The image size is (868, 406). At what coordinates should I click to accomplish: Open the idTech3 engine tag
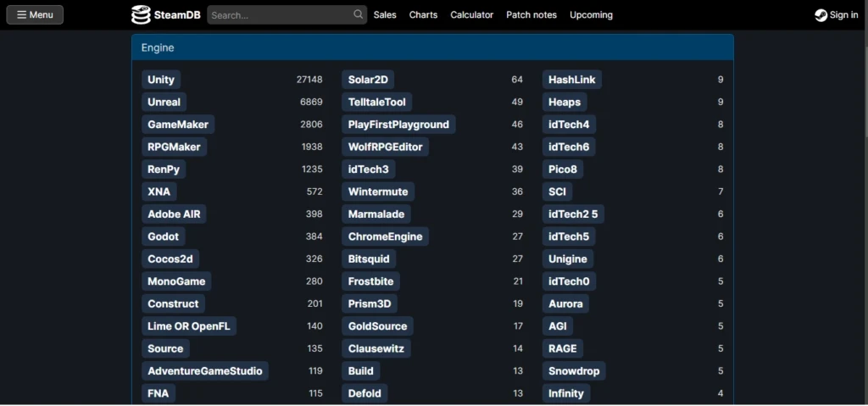pyautogui.click(x=369, y=169)
